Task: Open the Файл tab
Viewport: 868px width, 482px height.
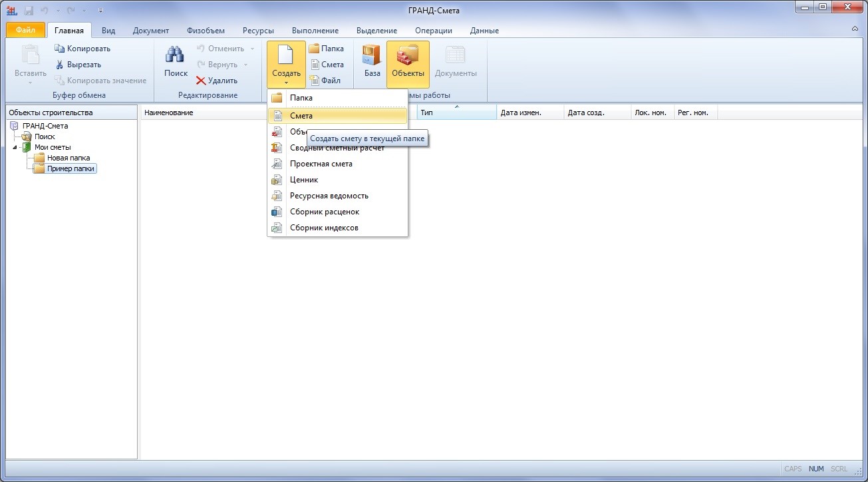Action: [25, 31]
